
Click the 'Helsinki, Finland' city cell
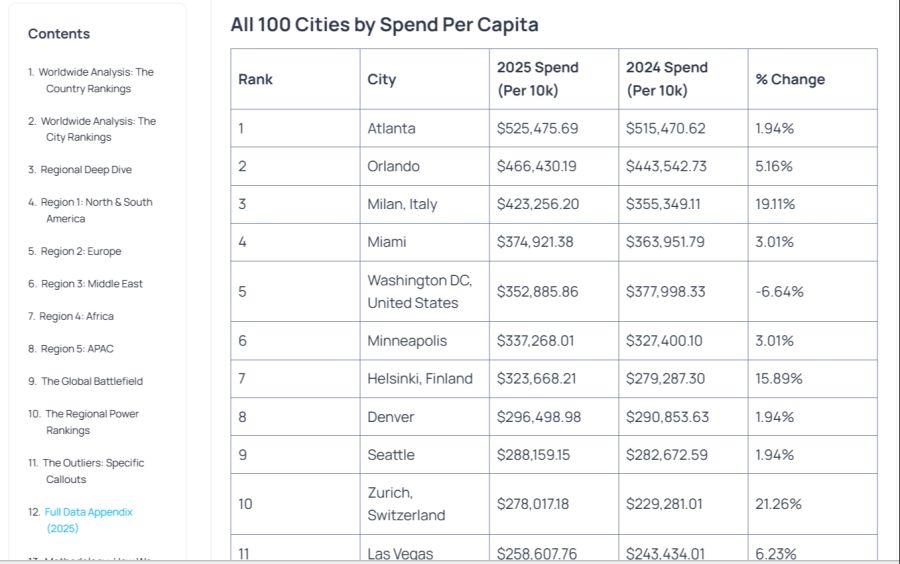click(420, 379)
